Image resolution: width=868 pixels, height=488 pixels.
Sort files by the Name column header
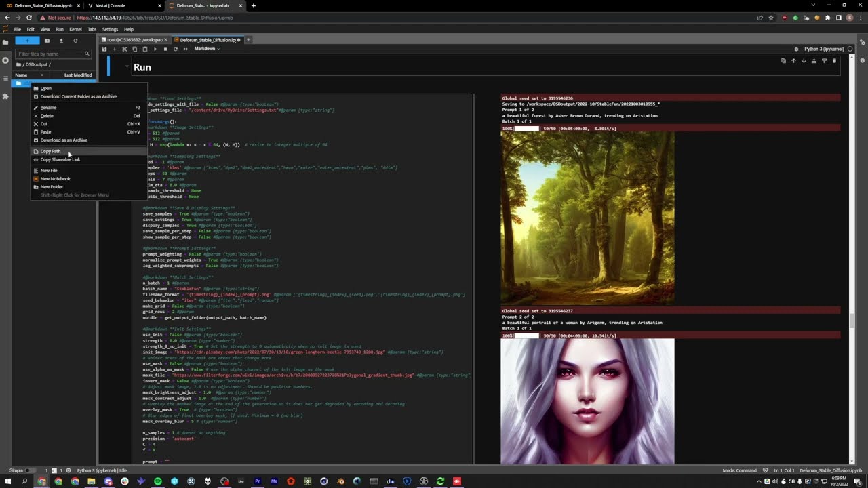click(x=29, y=75)
